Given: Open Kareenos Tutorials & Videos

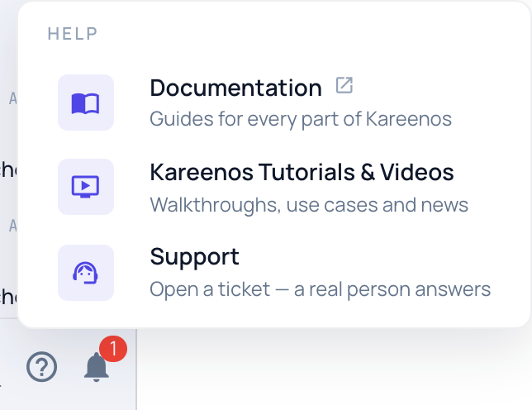Looking at the screenshot, I should point(274,187).
